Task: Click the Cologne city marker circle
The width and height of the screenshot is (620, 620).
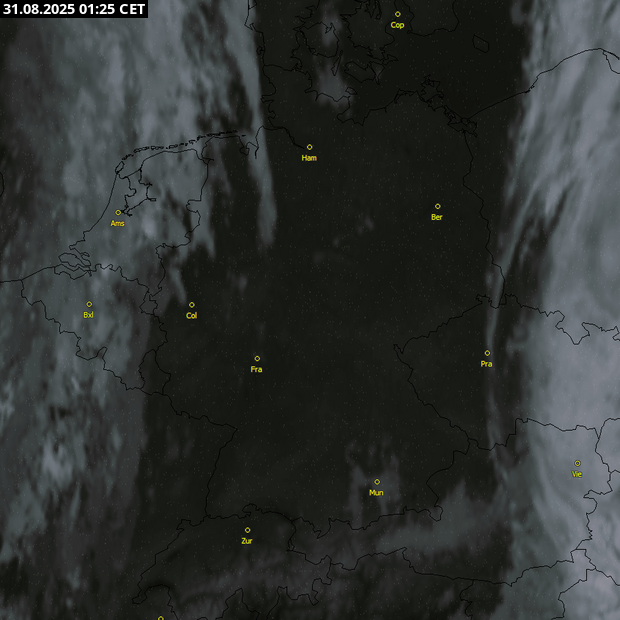Action: coord(192,305)
